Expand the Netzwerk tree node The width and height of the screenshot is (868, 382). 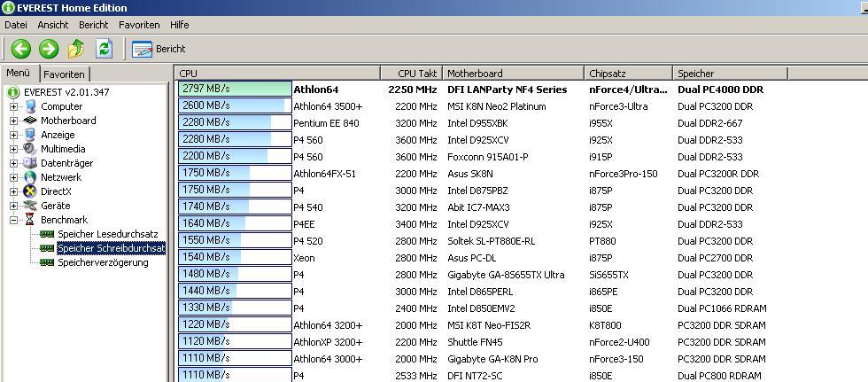(13, 177)
